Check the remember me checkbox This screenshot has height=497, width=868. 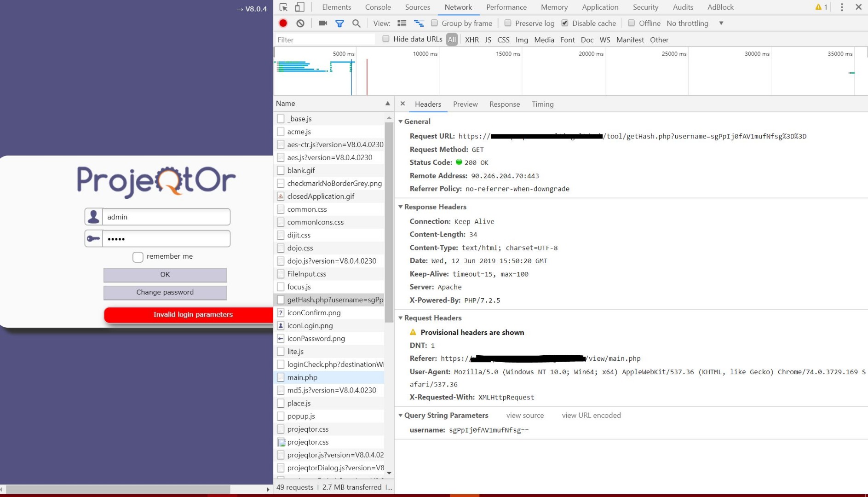pyautogui.click(x=138, y=257)
